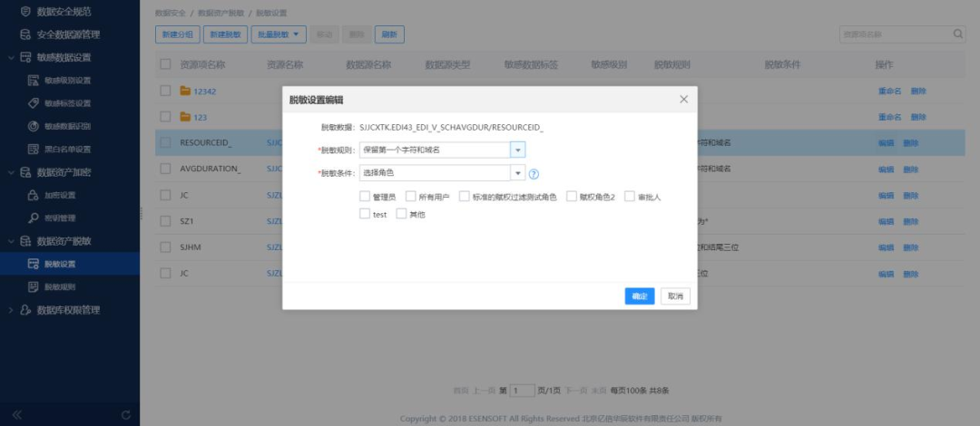The image size is (980, 426).
Task: Click the 12342 folder icon
Action: 185,91
